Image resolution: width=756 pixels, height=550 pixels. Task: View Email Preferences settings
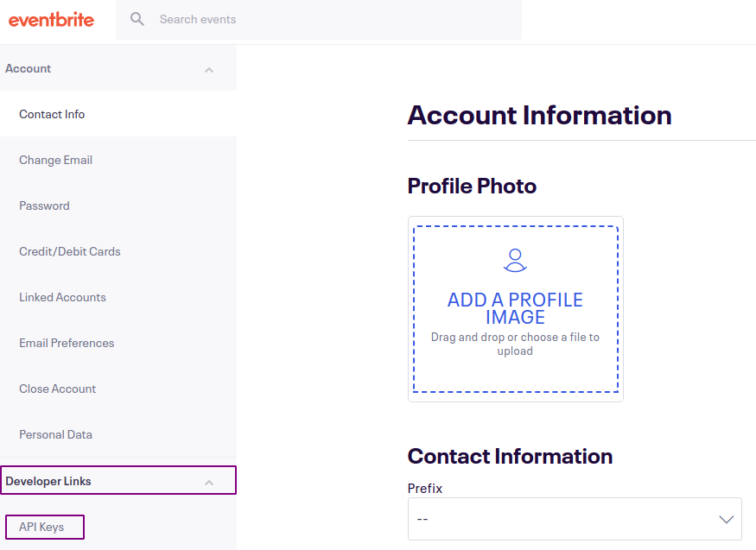coord(67,343)
